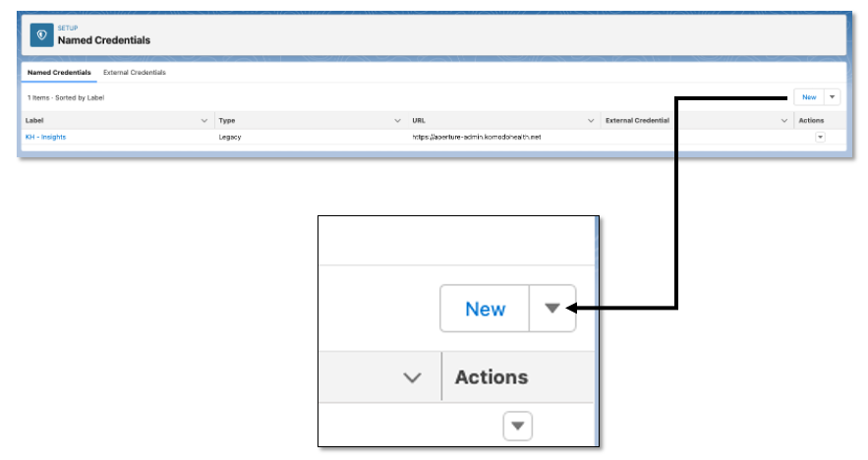The width and height of the screenshot is (868, 460).
Task: Click the Named Credentials shield icon
Action: click(x=41, y=34)
